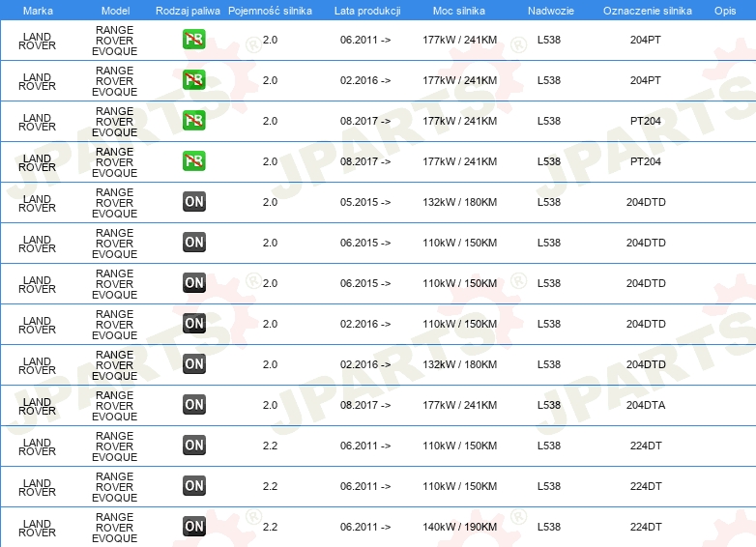Click the Lata produkcji column header
756x547 pixels.
(367, 11)
